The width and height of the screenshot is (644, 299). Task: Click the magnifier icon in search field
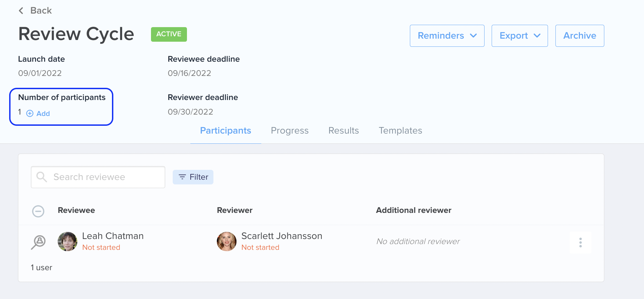pos(41,177)
